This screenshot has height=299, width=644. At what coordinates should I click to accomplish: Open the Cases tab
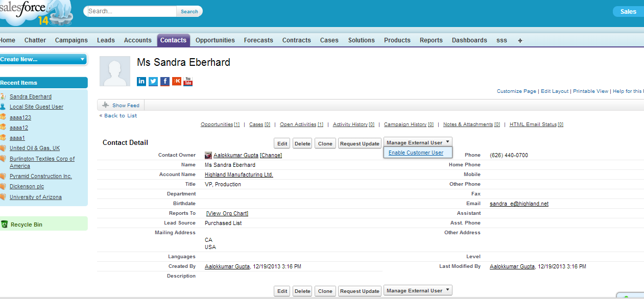329,40
